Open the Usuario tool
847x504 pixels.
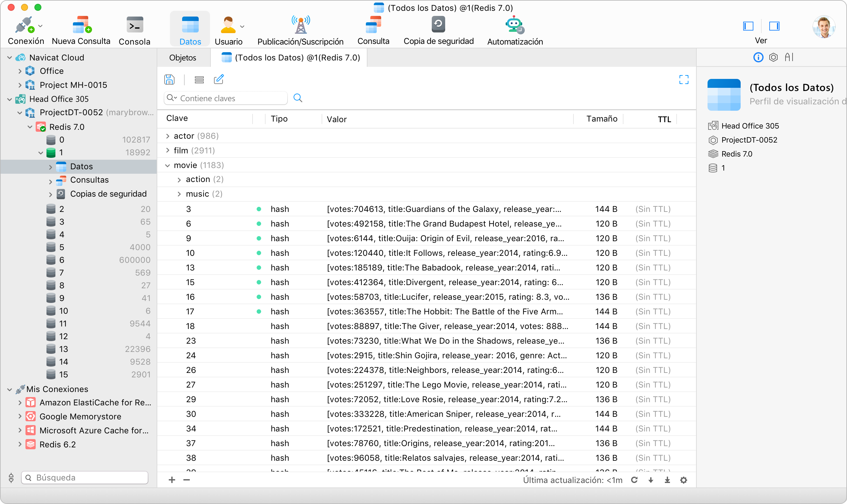coord(228,30)
